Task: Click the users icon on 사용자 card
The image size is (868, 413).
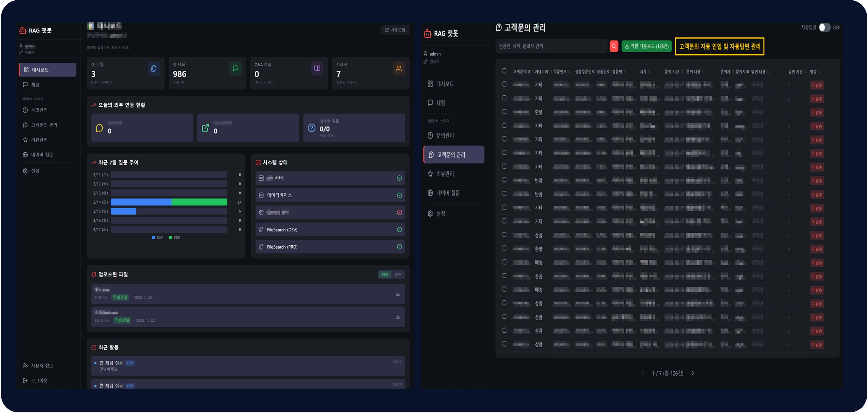Action: click(399, 69)
